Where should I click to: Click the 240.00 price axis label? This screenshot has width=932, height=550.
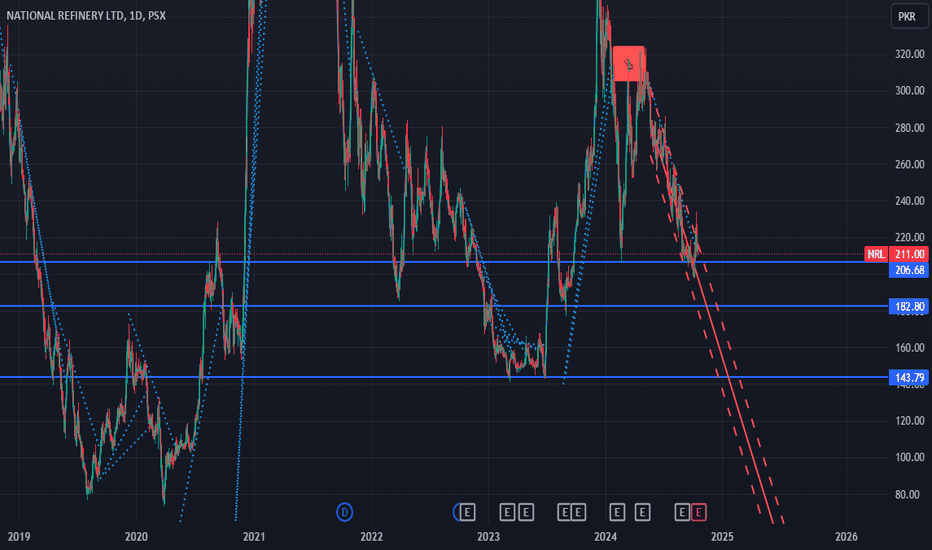point(910,201)
